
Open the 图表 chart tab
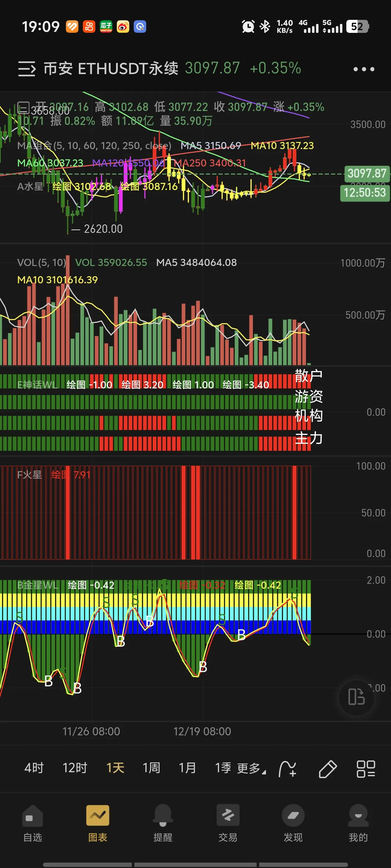(x=98, y=823)
